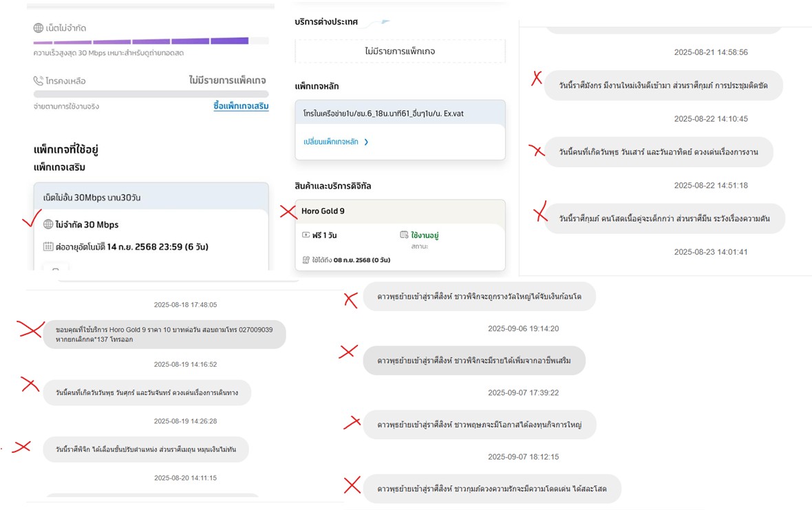Open the เน็ตไม่อั้น 30Mbps นาน30วัน package header
Image resolution: width=812 pixels, height=510 pixels.
click(151, 197)
